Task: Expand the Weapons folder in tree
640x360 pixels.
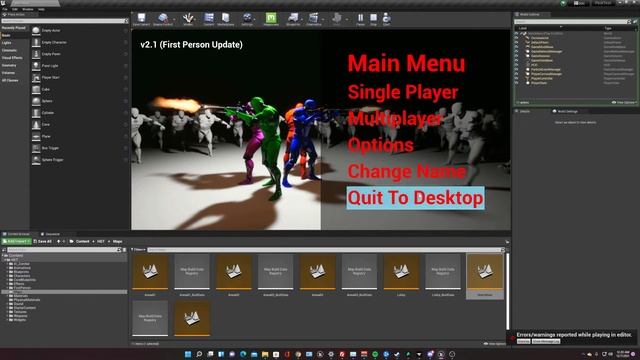Action: tap(8, 316)
